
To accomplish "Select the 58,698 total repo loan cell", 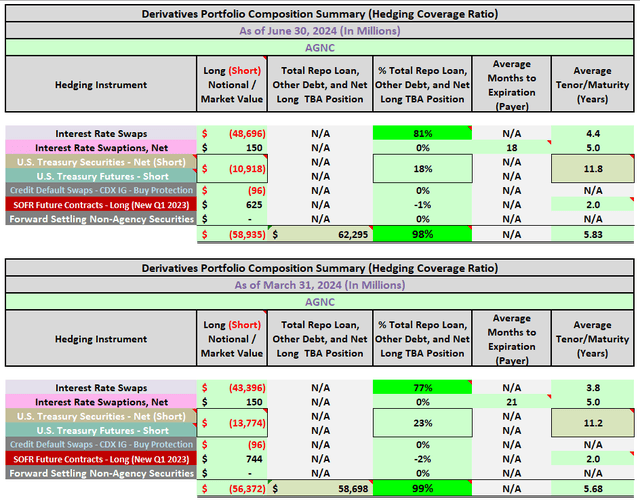I will 320,488.
